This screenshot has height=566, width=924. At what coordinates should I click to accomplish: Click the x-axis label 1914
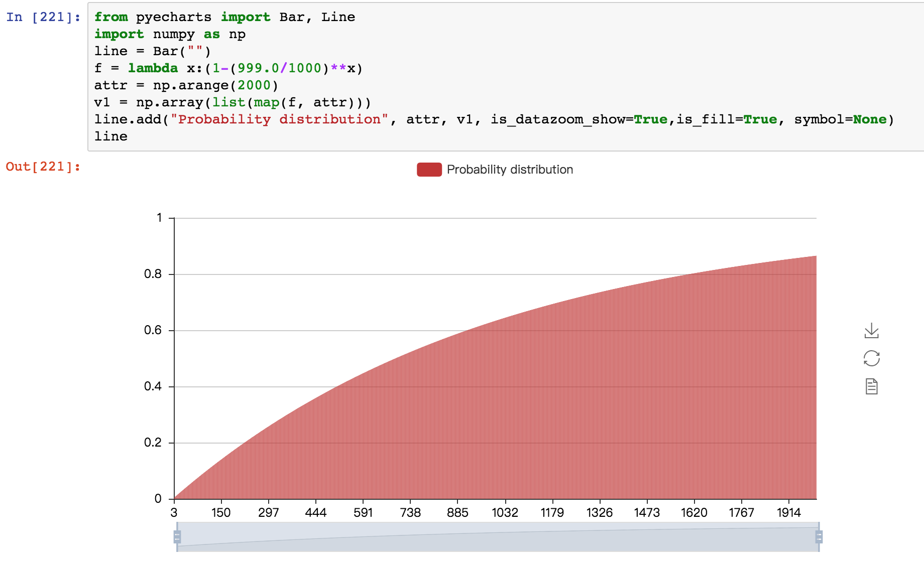tap(788, 512)
